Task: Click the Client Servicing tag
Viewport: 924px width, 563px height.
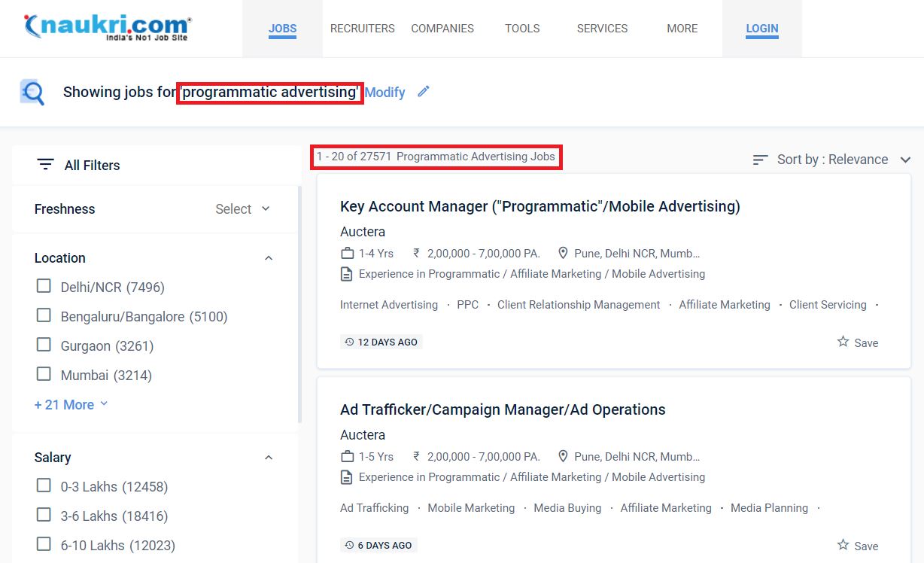Action: [x=828, y=305]
